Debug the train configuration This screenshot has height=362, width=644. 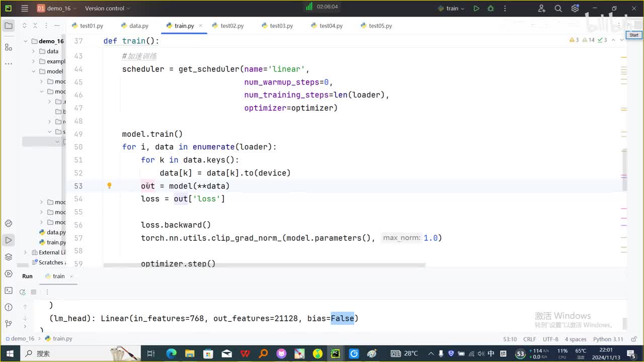491,9
